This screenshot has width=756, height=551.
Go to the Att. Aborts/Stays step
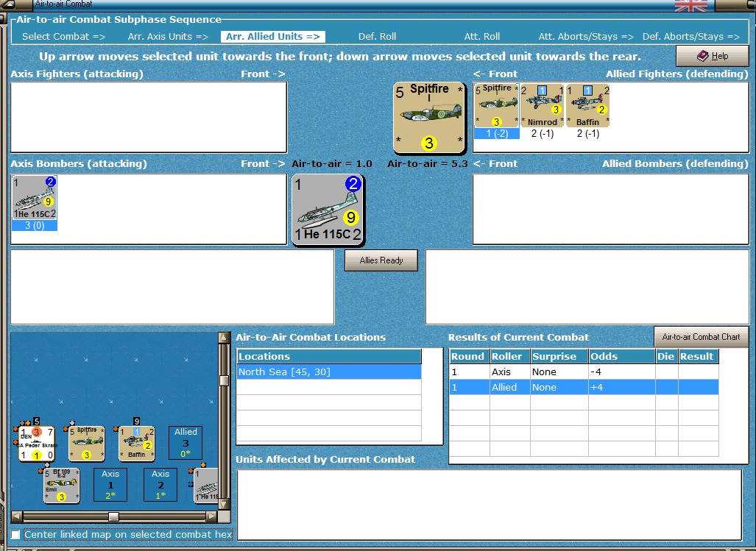586,37
